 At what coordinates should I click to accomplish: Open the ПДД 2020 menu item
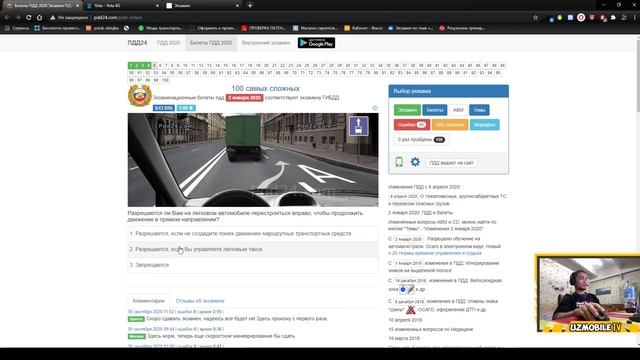point(168,43)
